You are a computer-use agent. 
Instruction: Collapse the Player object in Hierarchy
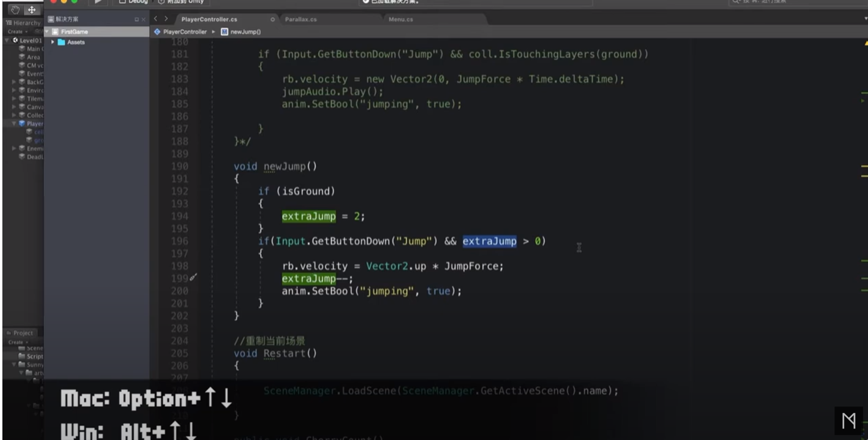[x=14, y=123]
